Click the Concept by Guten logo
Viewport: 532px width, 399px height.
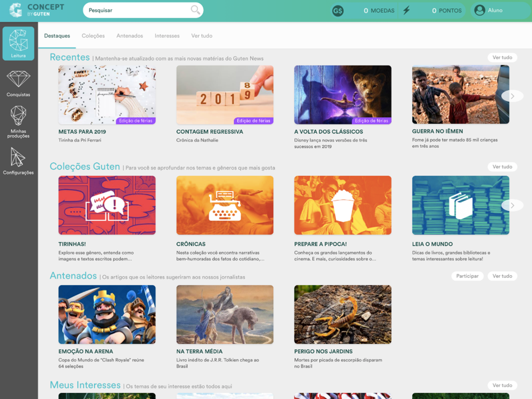click(37, 10)
